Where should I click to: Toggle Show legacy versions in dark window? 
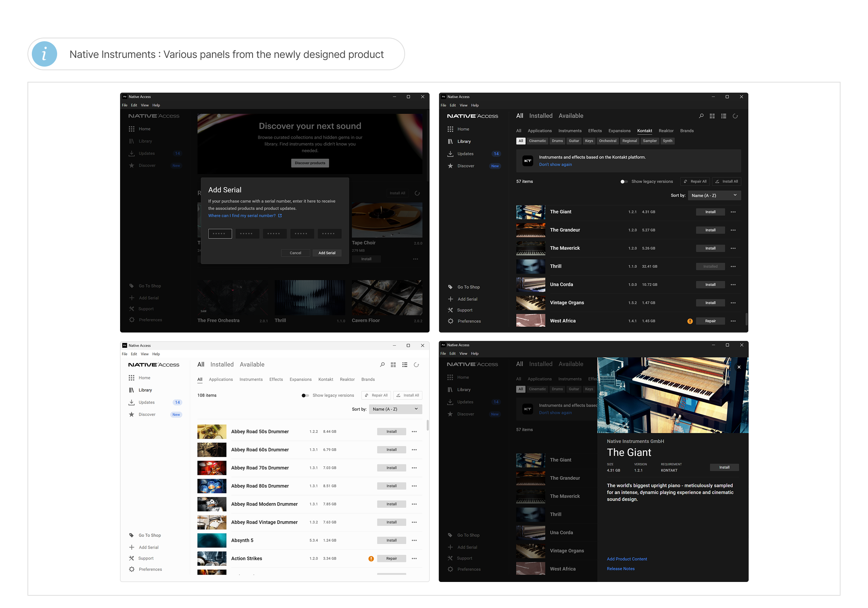click(624, 182)
